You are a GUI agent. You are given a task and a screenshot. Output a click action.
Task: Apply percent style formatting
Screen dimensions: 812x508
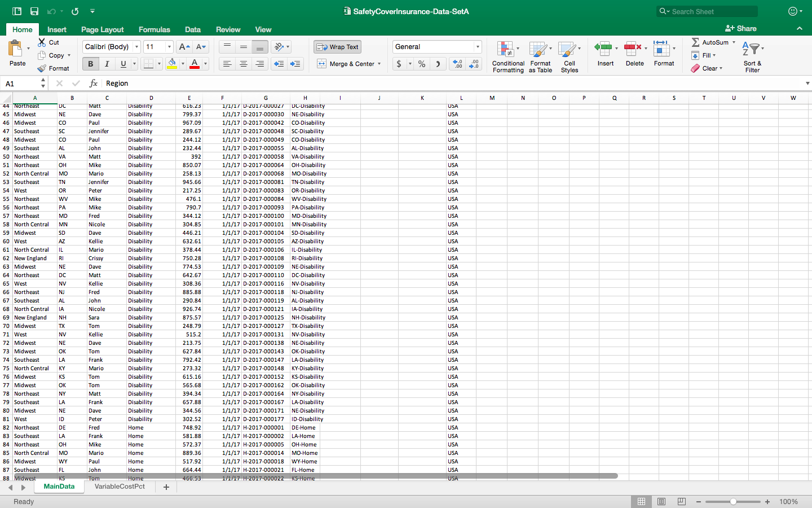(x=421, y=64)
